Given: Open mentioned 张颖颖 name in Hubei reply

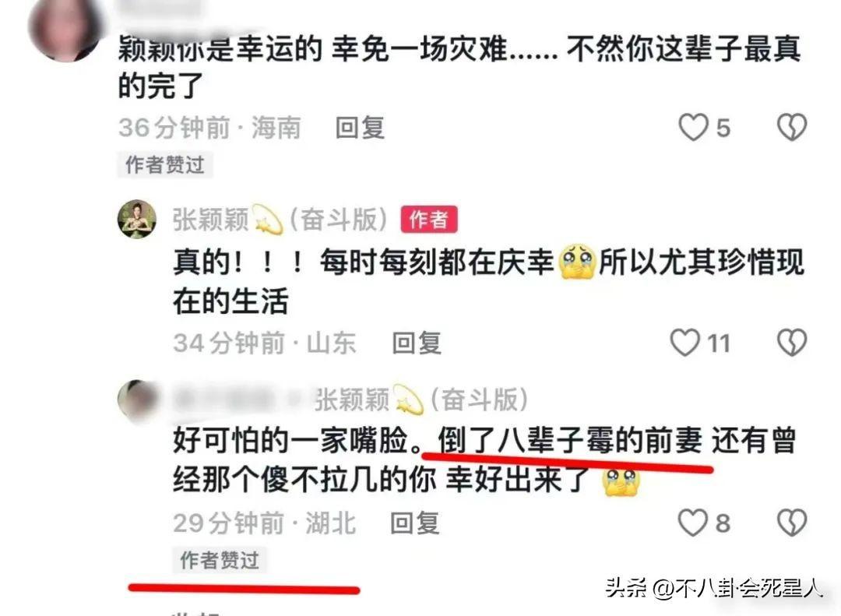Looking at the screenshot, I should (421, 400).
